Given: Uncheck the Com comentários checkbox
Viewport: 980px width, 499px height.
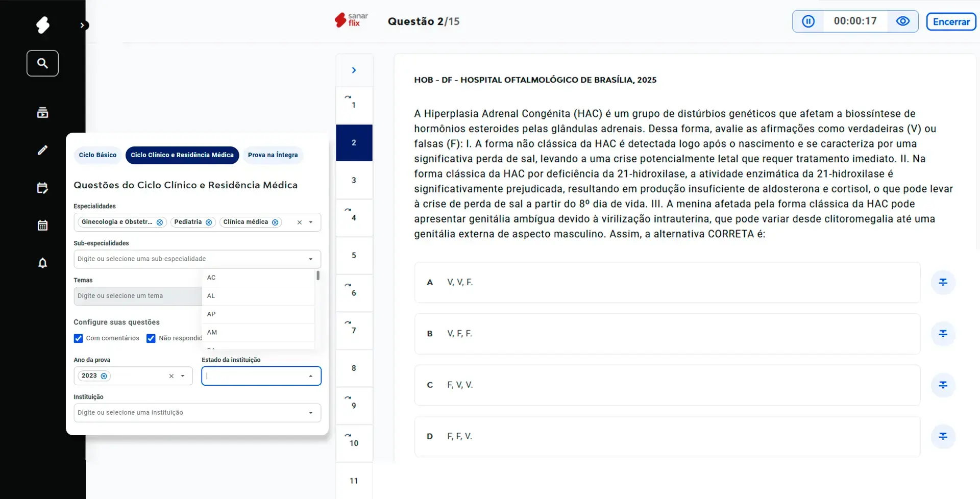Looking at the screenshot, I should (x=78, y=338).
